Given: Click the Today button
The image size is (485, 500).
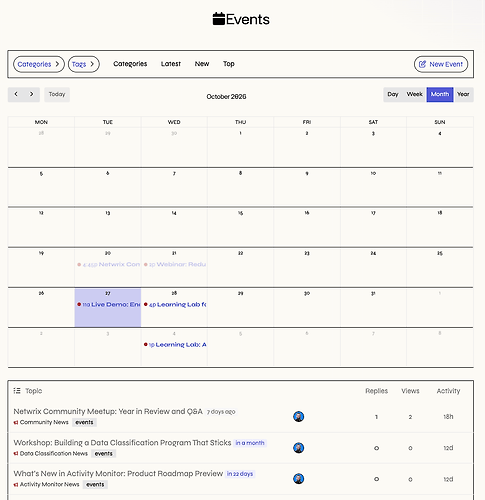Looking at the screenshot, I should point(57,94).
